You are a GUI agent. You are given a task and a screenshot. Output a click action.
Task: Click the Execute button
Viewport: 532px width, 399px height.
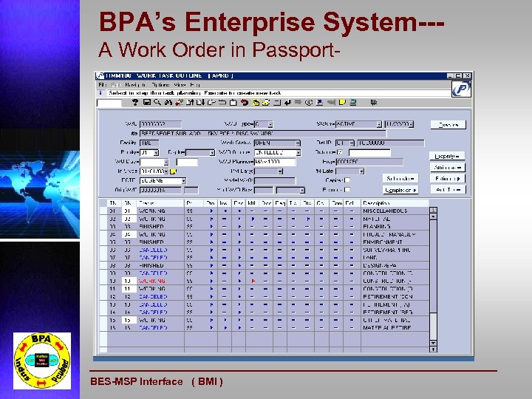[449, 125]
